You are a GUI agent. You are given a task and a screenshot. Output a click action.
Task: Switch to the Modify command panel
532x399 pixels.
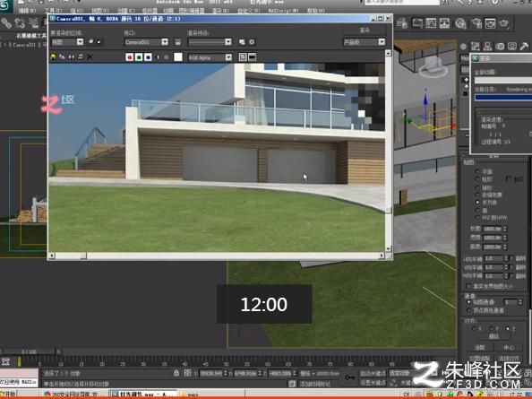476,47
